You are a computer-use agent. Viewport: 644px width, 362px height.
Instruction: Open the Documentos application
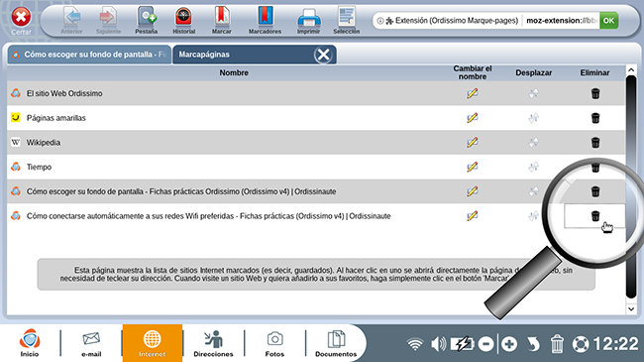[336, 343]
